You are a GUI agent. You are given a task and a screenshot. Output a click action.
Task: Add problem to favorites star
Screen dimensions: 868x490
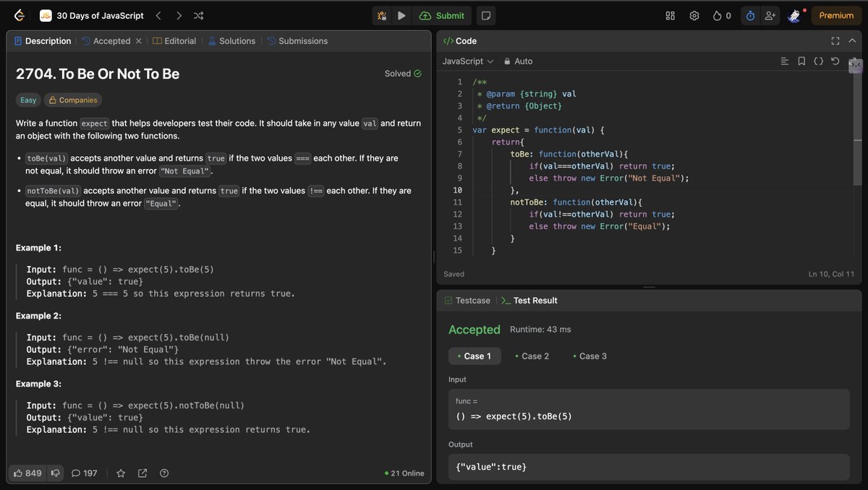click(x=121, y=473)
